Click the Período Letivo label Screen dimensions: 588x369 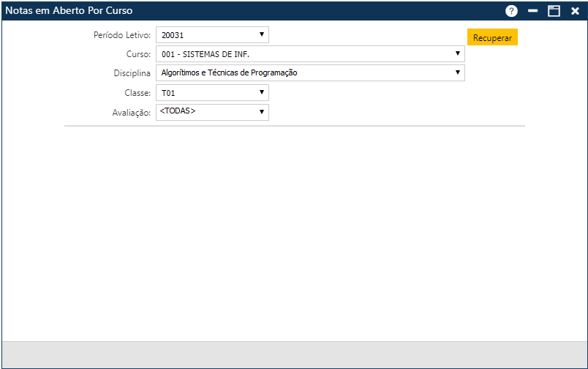(122, 35)
